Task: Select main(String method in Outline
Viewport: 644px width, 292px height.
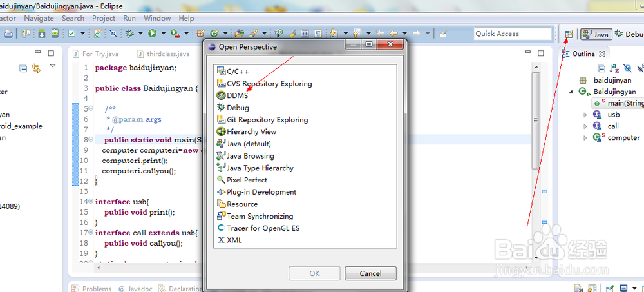Action: click(618, 103)
